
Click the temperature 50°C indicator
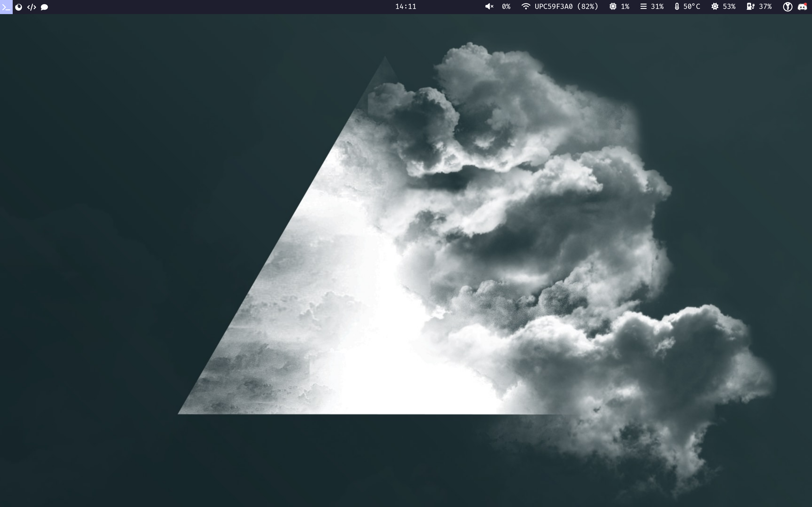click(690, 6)
